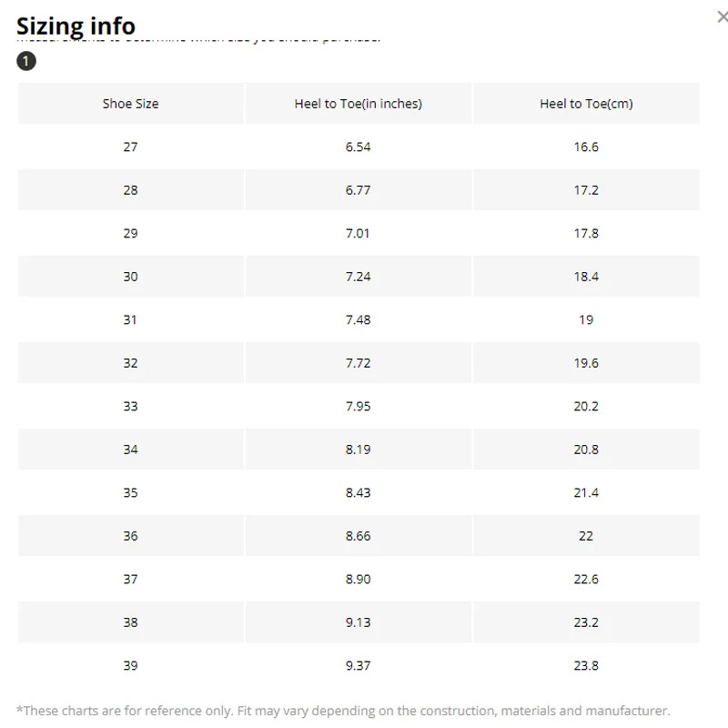Click the 7.48 inches value
This screenshot has width=728, height=728.
pos(358,319)
